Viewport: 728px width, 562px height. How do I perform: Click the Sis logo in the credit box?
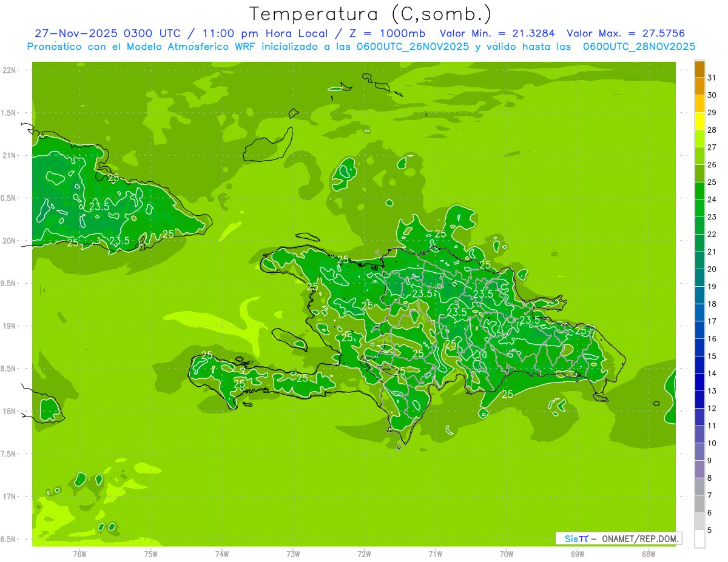pyautogui.click(x=572, y=538)
